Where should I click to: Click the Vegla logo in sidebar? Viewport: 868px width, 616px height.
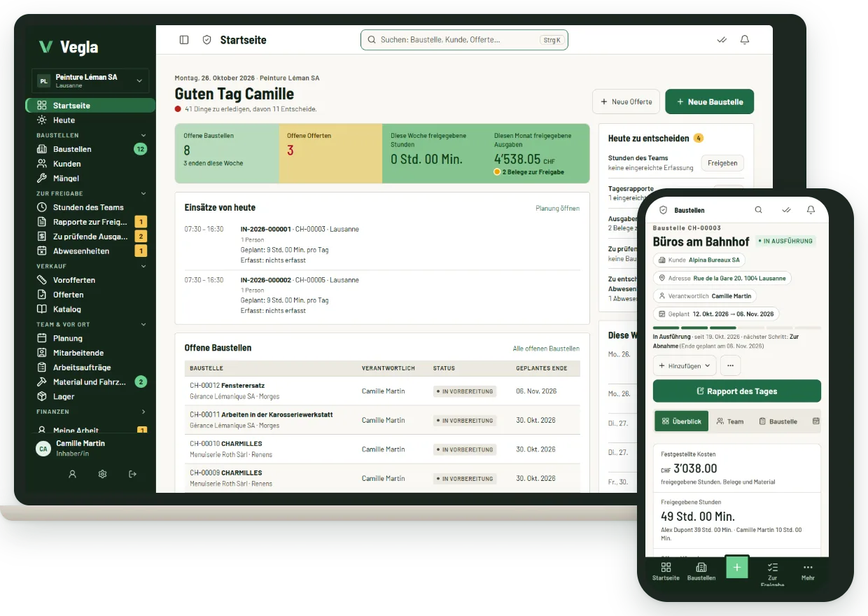(69, 47)
